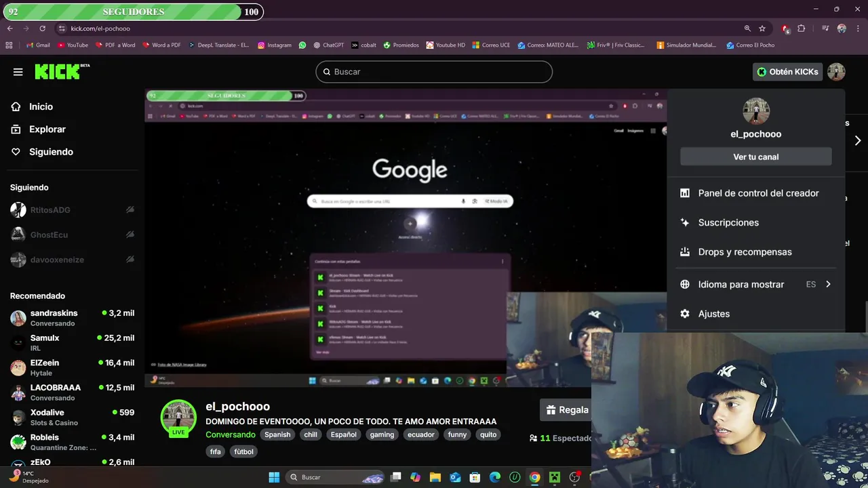Open File Explorer from taskbar
This screenshot has width=868, height=488.
point(435,477)
